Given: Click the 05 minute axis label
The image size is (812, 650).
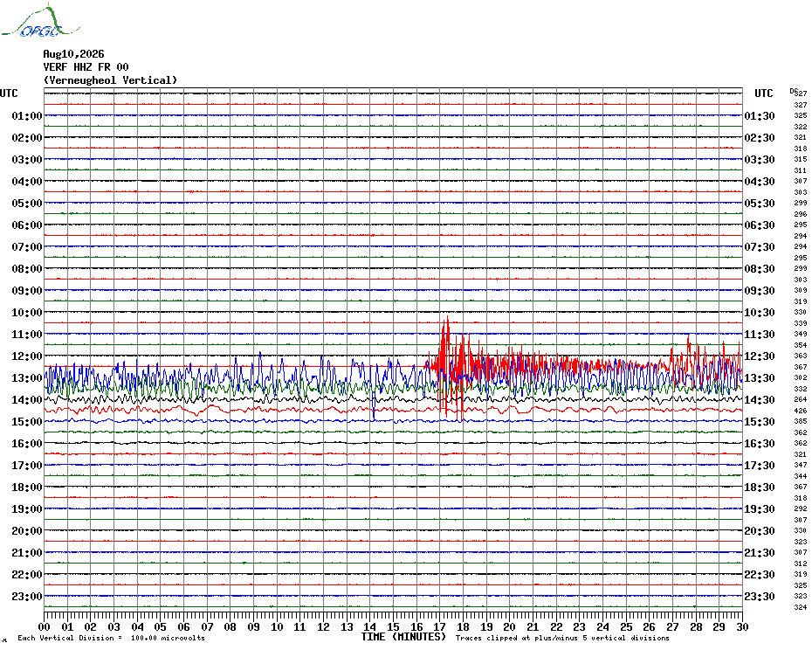Looking at the screenshot, I should click(161, 626).
